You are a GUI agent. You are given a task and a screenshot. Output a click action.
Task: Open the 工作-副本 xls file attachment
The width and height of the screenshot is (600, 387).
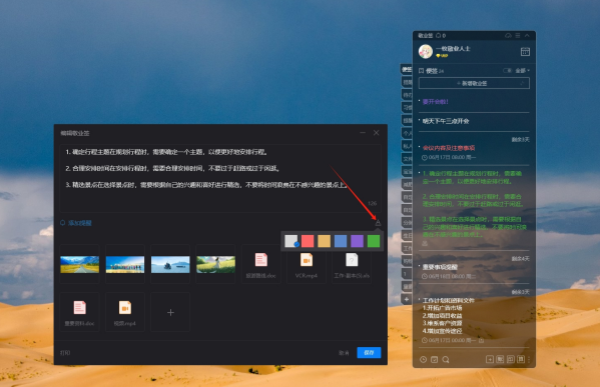point(352,264)
